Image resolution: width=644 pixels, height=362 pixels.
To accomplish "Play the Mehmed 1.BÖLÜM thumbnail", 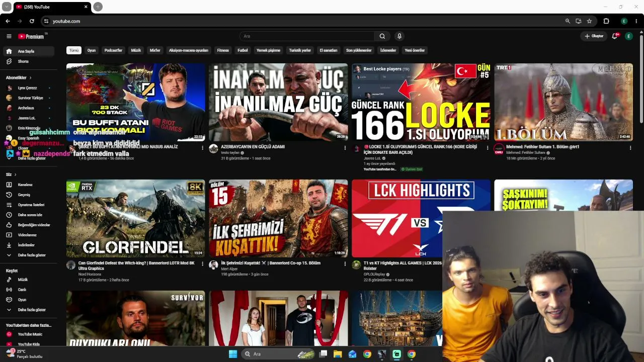I will pyautogui.click(x=563, y=102).
